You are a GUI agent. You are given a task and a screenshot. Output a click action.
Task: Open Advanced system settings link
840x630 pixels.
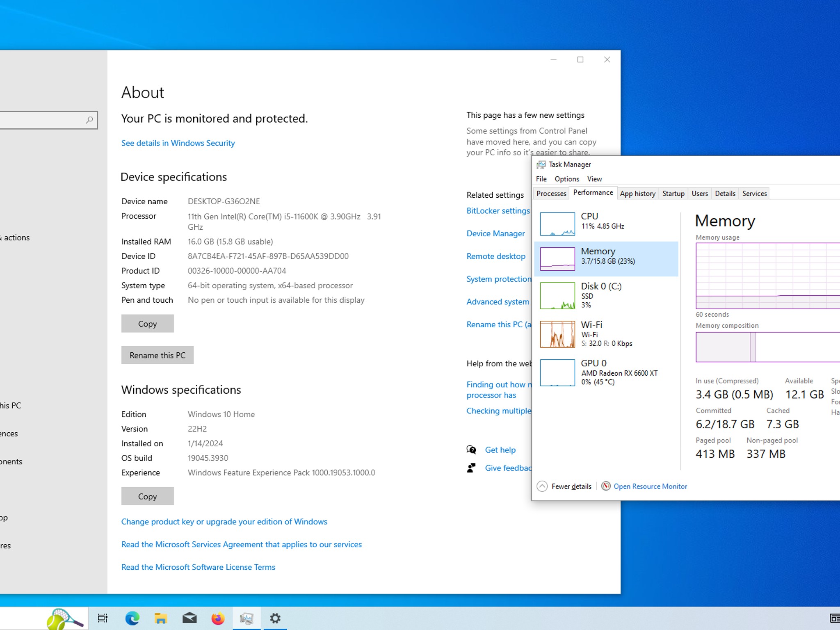[498, 302]
